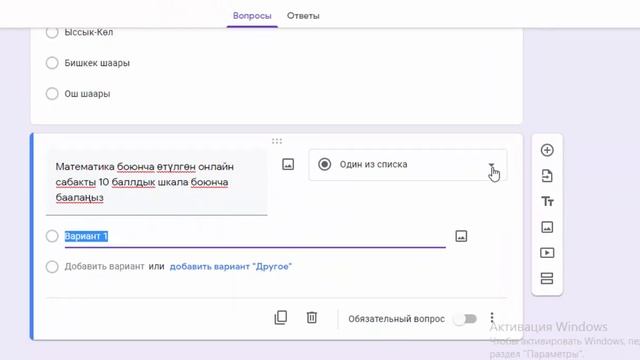This screenshot has height=360, width=640.
Task: Open the Один из списка question type dropdown
Action: (408, 164)
